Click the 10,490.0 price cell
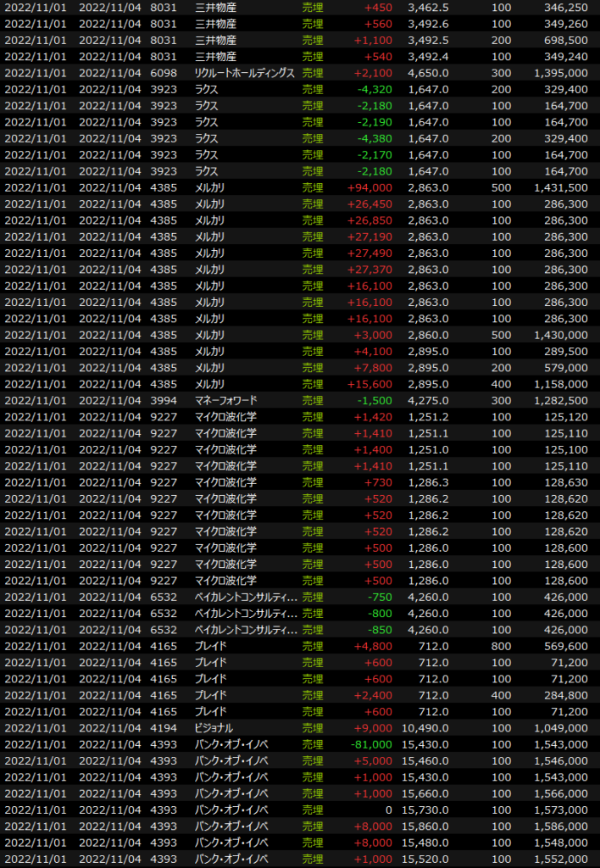This screenshot has height=868, width=600. point(427,727)
